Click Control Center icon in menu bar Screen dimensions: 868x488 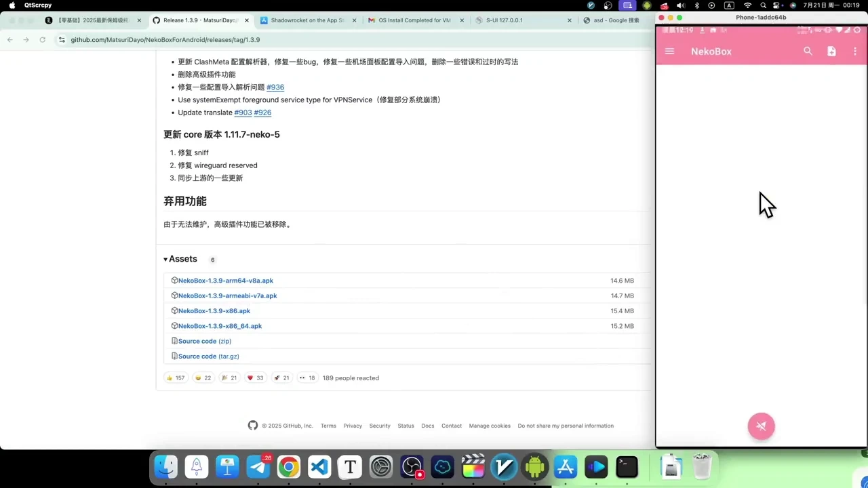(777, 5)
